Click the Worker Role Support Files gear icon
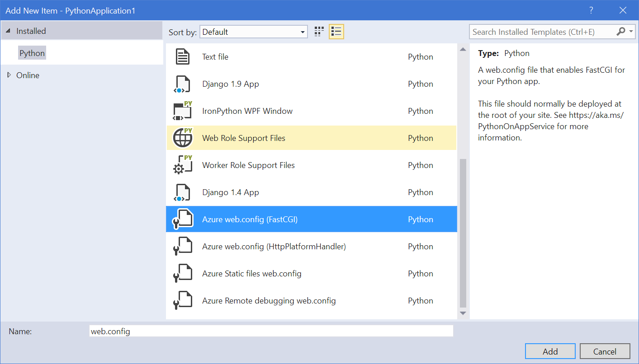 [x=183, y=165]
